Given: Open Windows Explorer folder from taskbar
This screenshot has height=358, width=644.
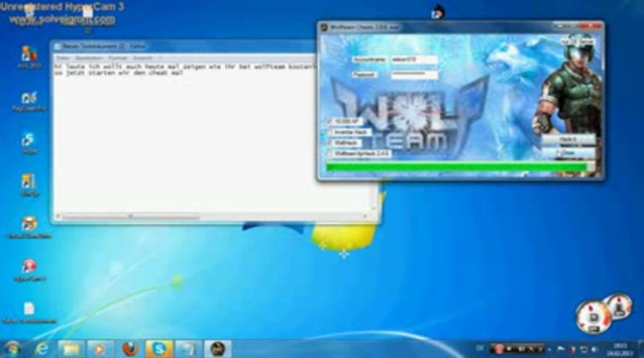Looking at the screenshot, I should coord(71,349).
